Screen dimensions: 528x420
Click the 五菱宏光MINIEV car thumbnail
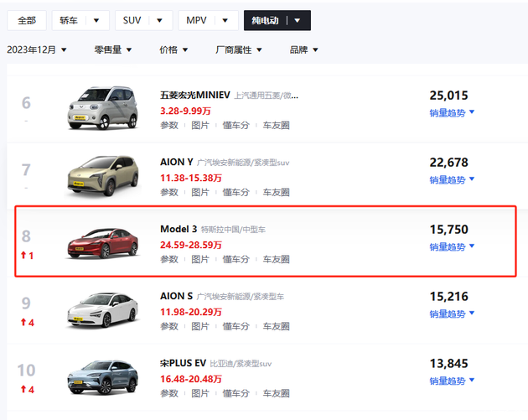[x=101, y=109]
